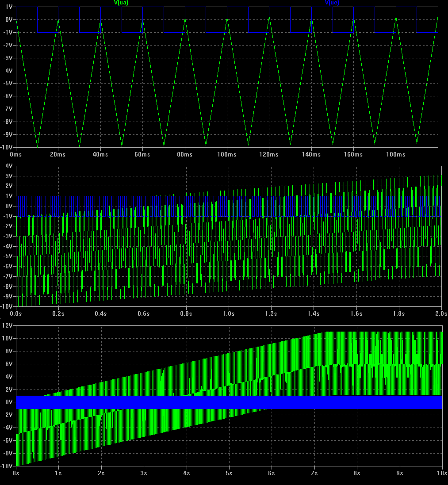Screen dimensions: 448x485
Task: Click the 120ms time axis label
Action: 269,154
